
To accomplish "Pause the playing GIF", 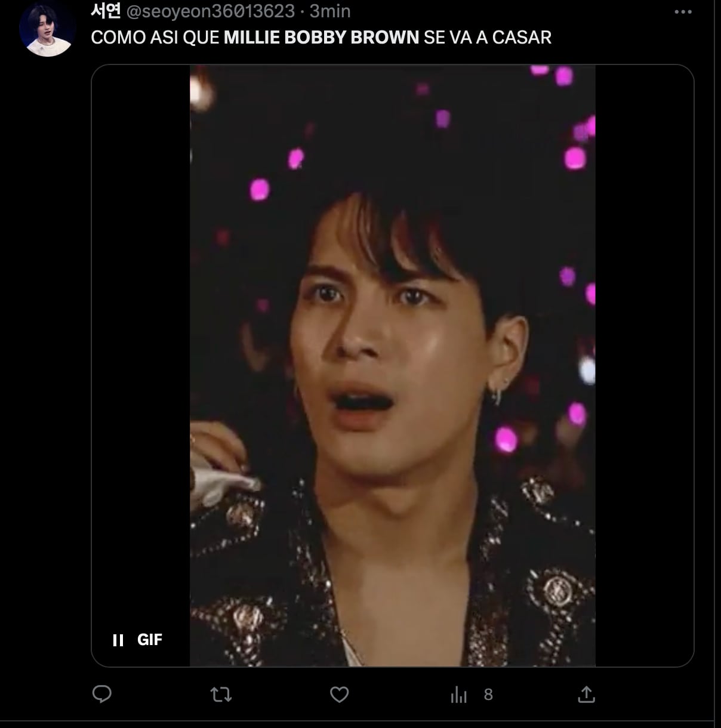I will tap(118, 640).
